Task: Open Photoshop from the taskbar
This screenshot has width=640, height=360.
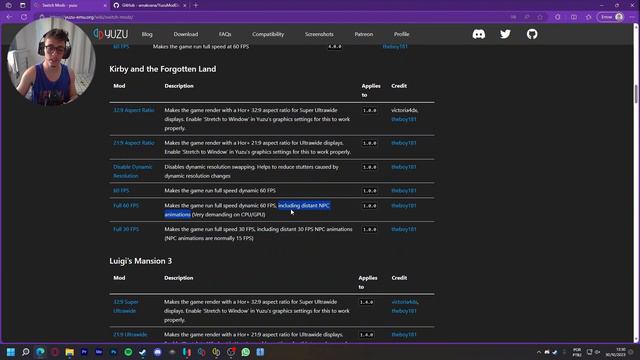Action: click(x=113, y=352)
